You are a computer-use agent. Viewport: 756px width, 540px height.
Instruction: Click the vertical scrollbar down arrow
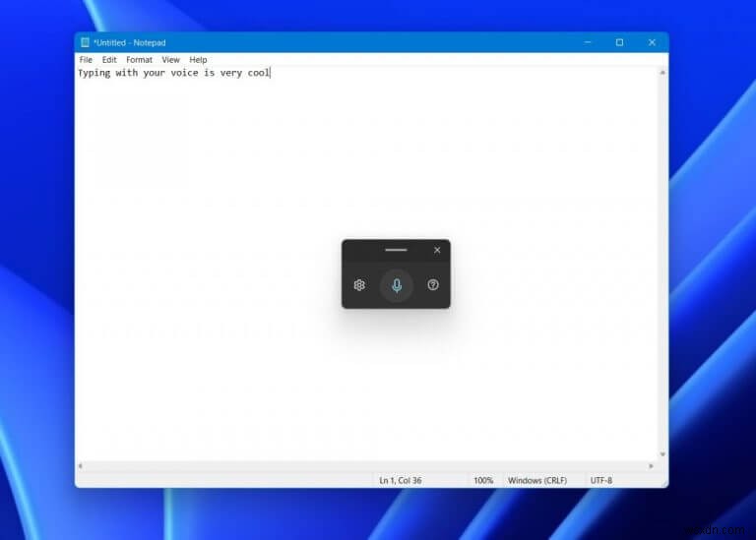[x=662, y=454]
